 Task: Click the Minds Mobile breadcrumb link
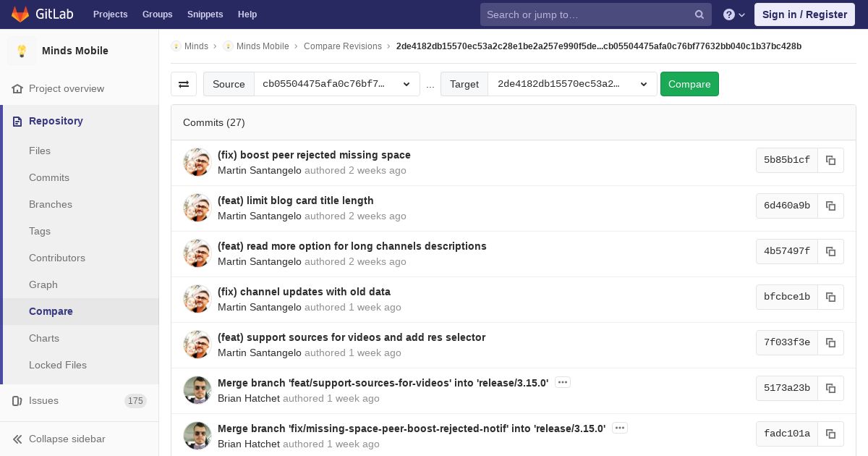pos(263,46)
